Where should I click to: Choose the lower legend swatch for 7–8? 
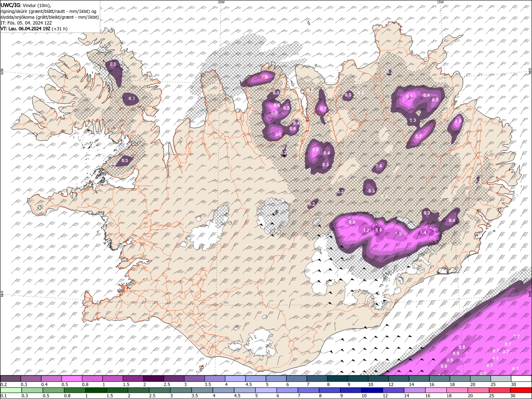[x=308, y=390]
